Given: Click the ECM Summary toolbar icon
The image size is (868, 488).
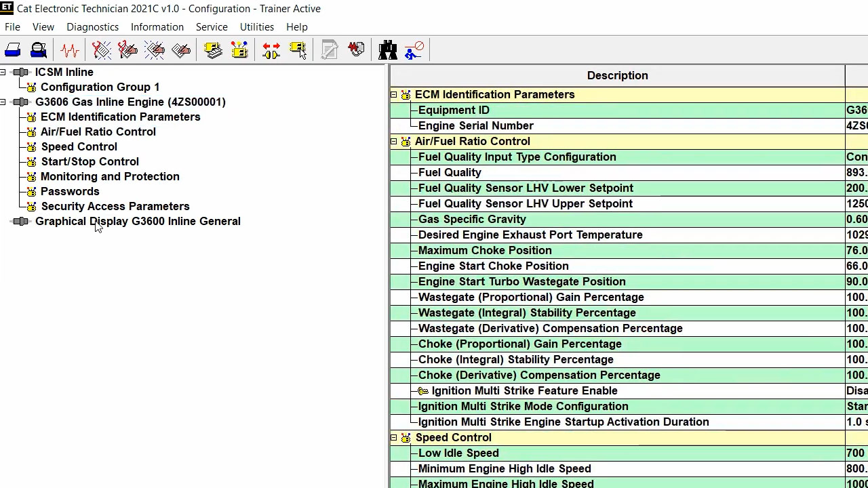Looking at the screenshot, I should point(213,50).
